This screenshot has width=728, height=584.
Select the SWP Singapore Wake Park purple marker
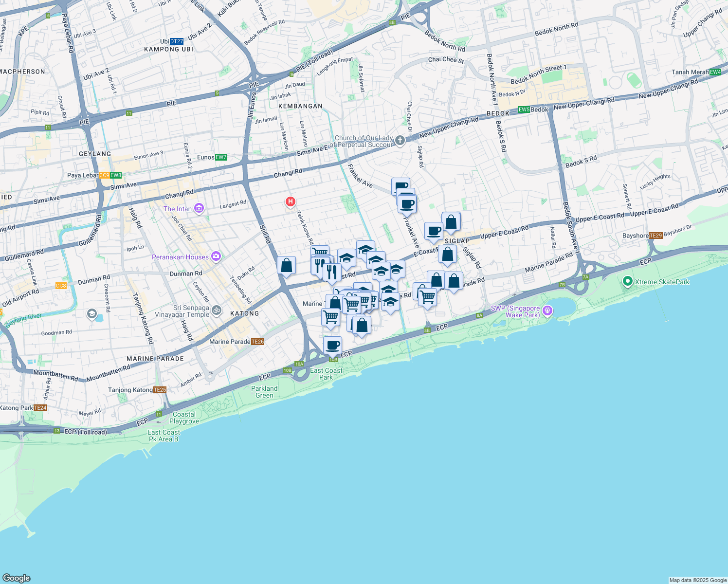coord(547,310)
